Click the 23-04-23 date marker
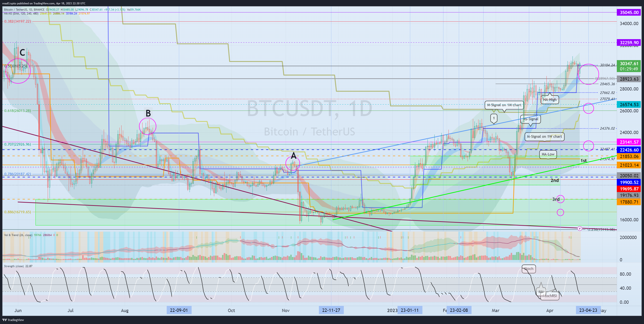Image resolution: width=644 pixels, height=324 pixels. [x=588, y=310]
